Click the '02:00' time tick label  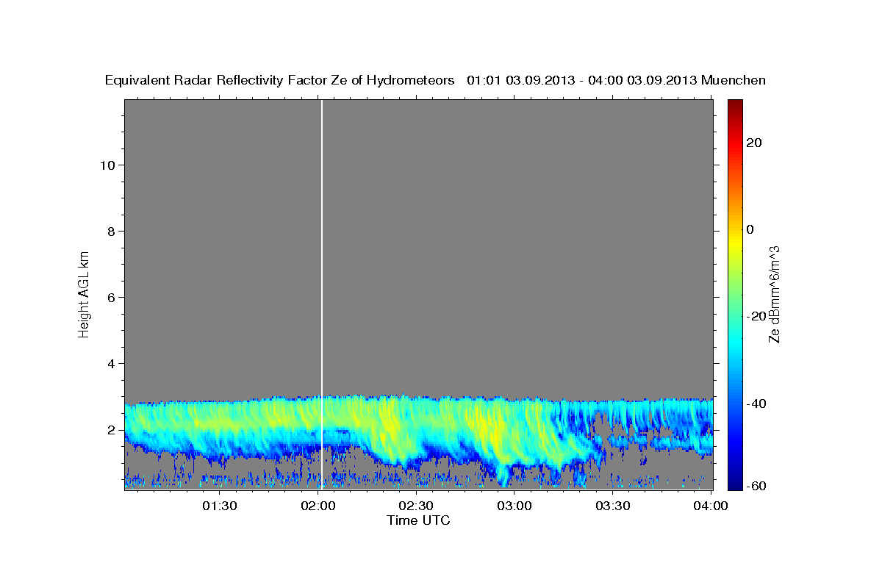(318, 506)
